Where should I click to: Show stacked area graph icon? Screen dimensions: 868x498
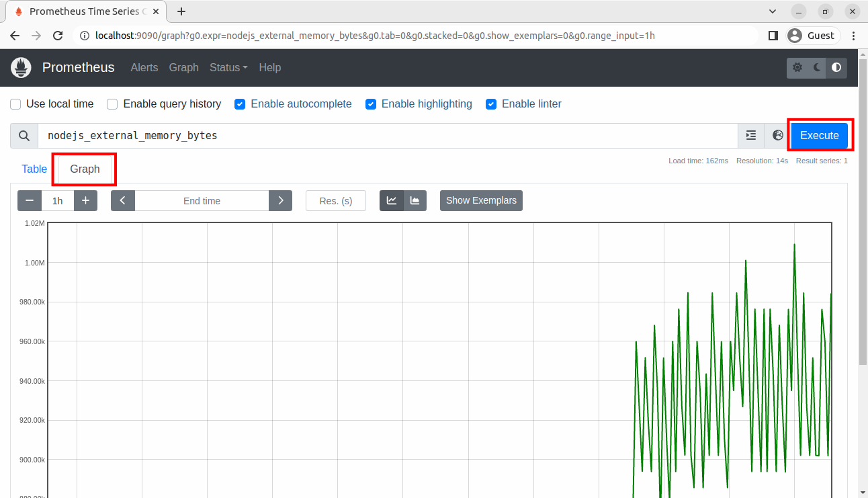point(415,201)
